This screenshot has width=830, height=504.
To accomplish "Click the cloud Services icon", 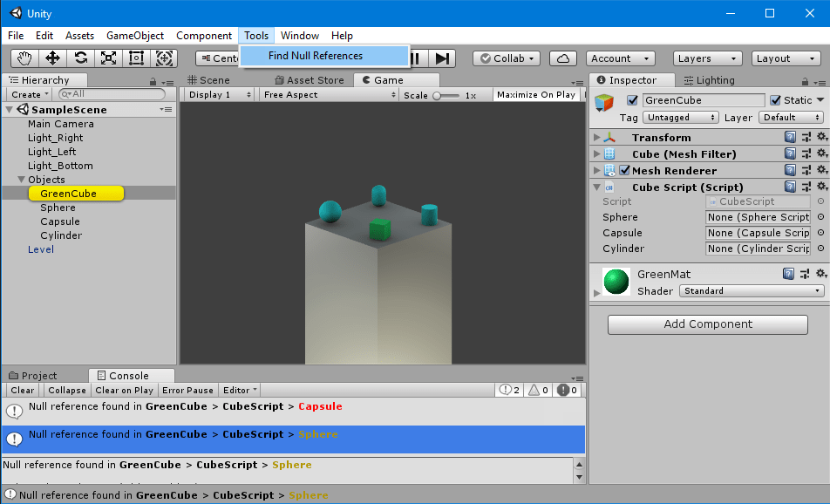I will pyautogui.click(x=562, y=58).
